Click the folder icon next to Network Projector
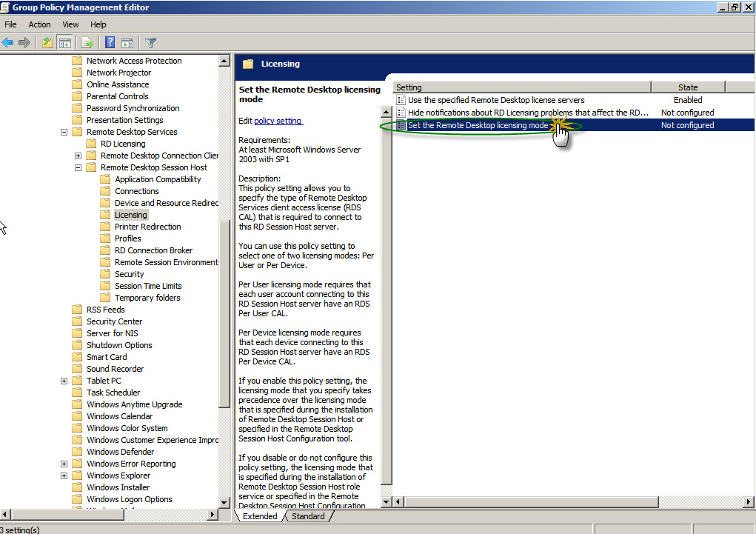This screenshot has height=534, width=756. pos(77,73)
